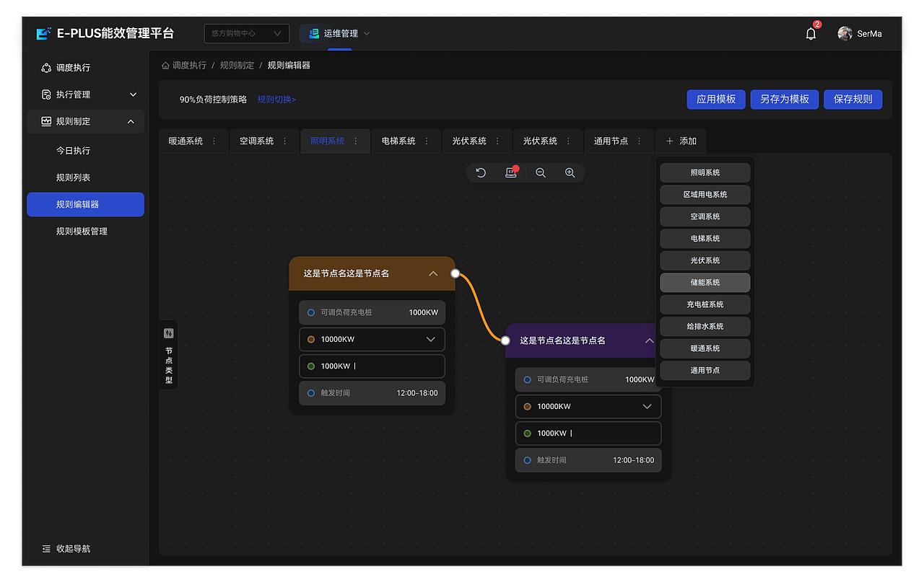Click the 1000KW input in the brown node
Viewport: 924px width, 572px height.
click(x=372, y=366)
